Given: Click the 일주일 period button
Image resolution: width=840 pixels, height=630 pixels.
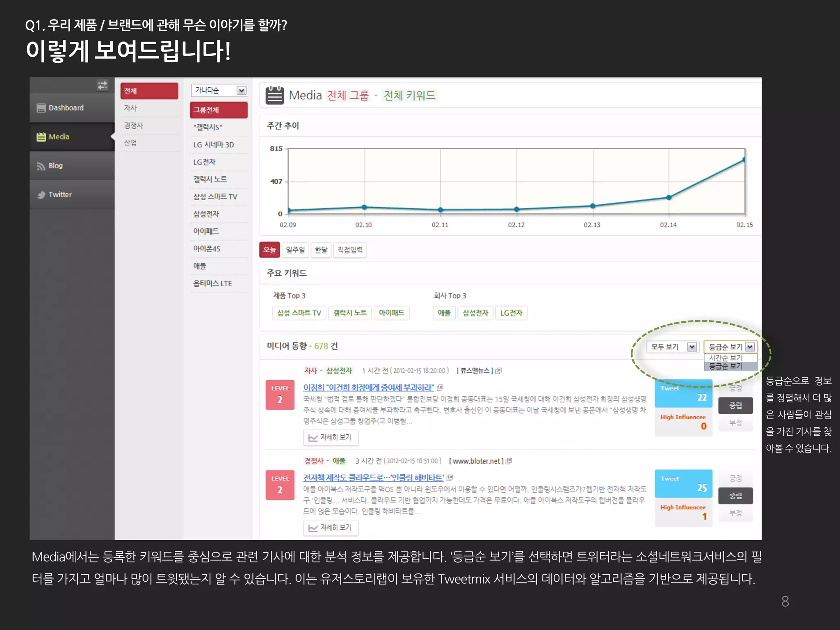Looking at the screenshot, I should click(x=295, y=250).
